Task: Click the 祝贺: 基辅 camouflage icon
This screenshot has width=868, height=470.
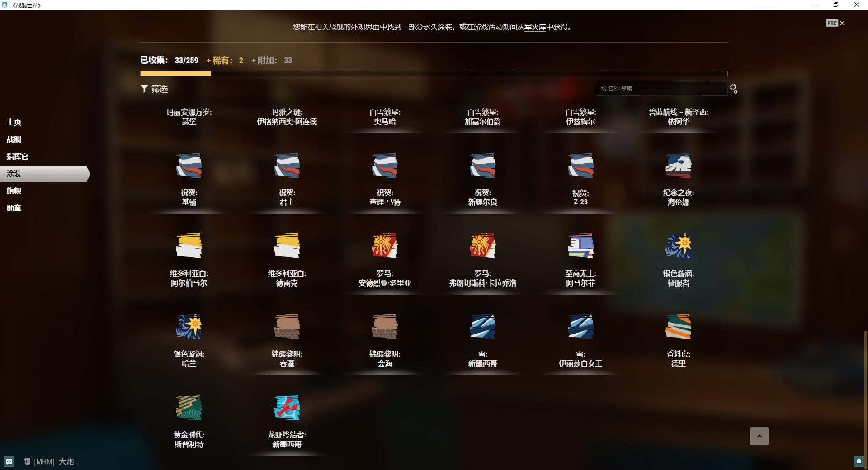Action: 189,165
